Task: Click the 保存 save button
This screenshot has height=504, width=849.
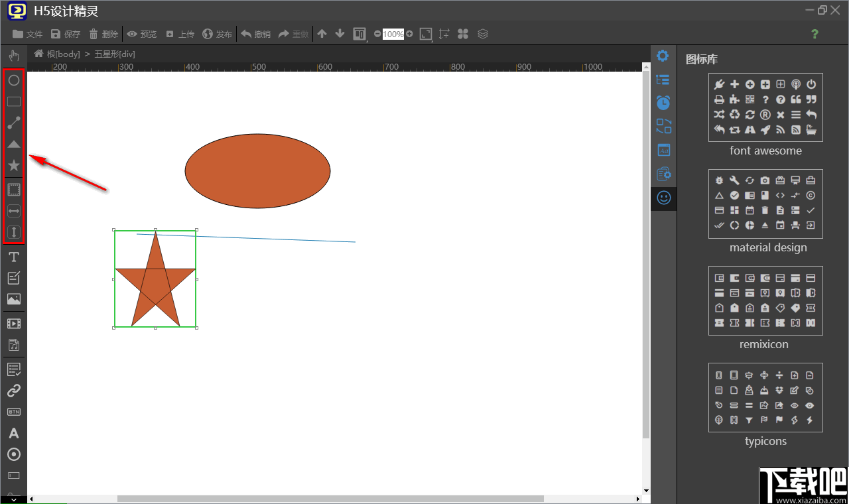Action: click(x=66, y=34)
